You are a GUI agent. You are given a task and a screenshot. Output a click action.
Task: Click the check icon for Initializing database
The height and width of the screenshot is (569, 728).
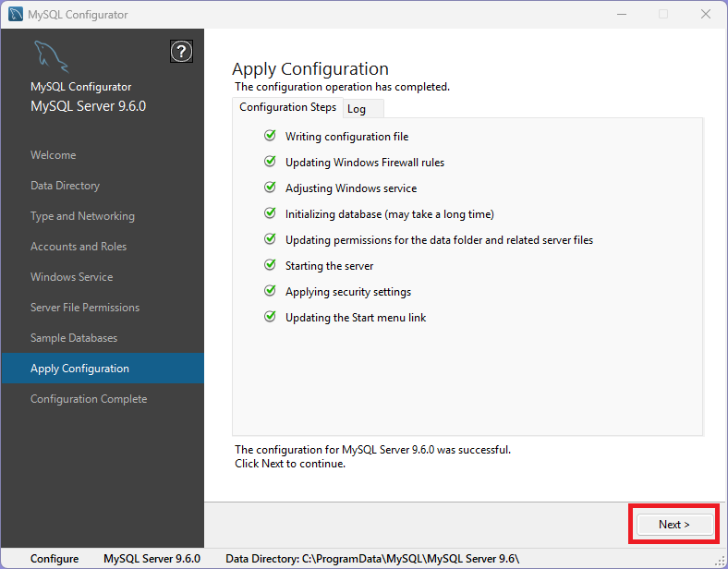click(x=270, y=213)
